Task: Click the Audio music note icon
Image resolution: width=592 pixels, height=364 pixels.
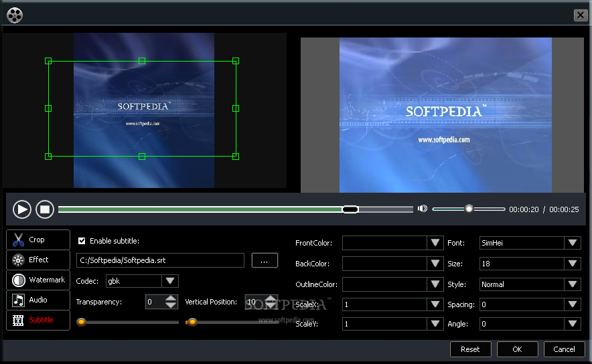Action: point(18,300)
